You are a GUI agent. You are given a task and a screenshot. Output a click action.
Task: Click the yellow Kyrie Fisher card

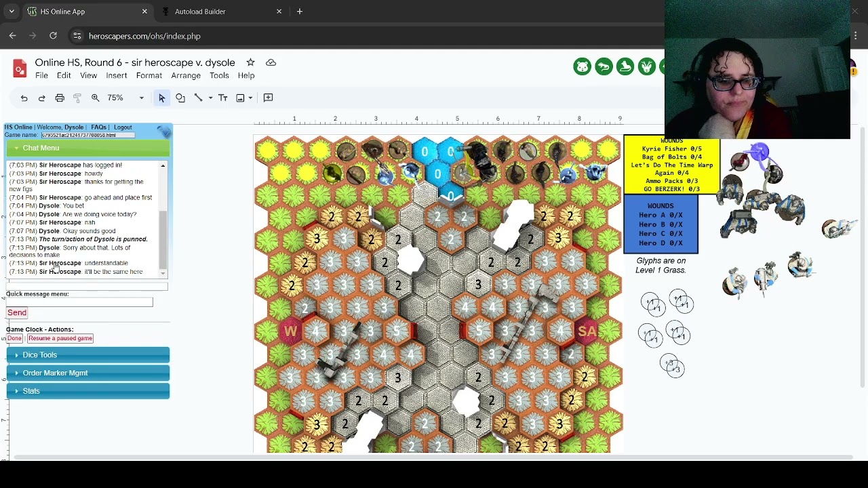(671, 165)
